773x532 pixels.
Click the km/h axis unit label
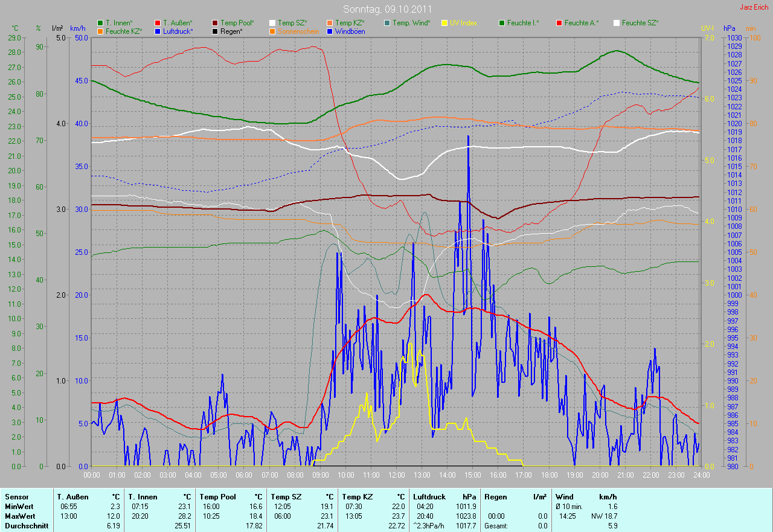pos(78,28)
